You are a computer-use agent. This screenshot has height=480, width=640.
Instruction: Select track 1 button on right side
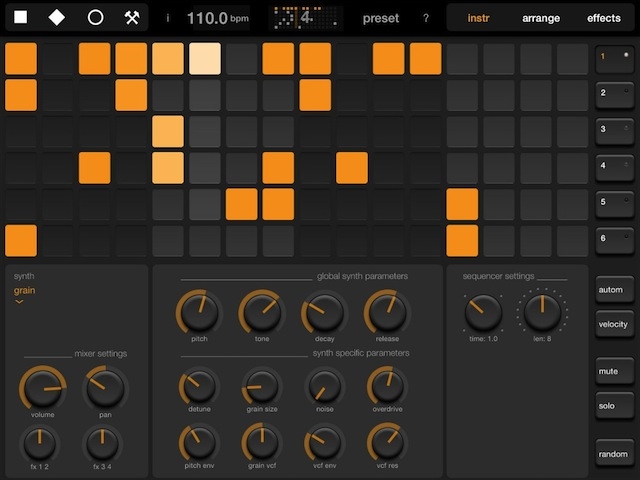click(613, 59)
